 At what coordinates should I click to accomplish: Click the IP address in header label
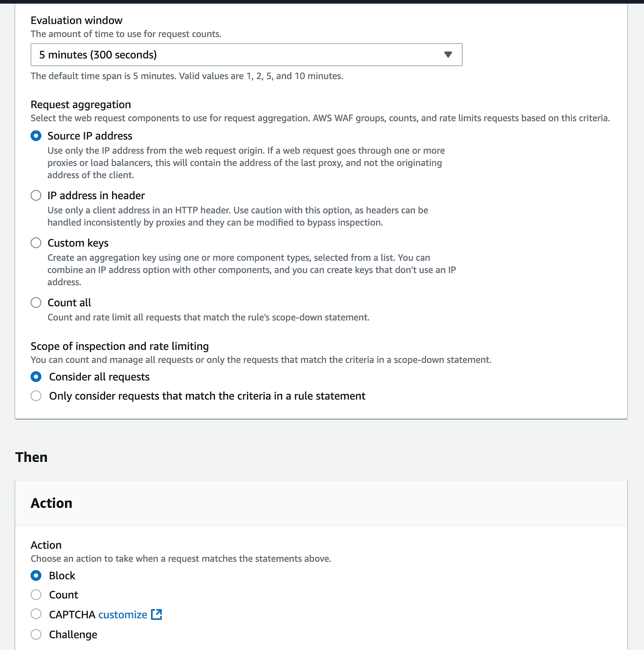96,196
